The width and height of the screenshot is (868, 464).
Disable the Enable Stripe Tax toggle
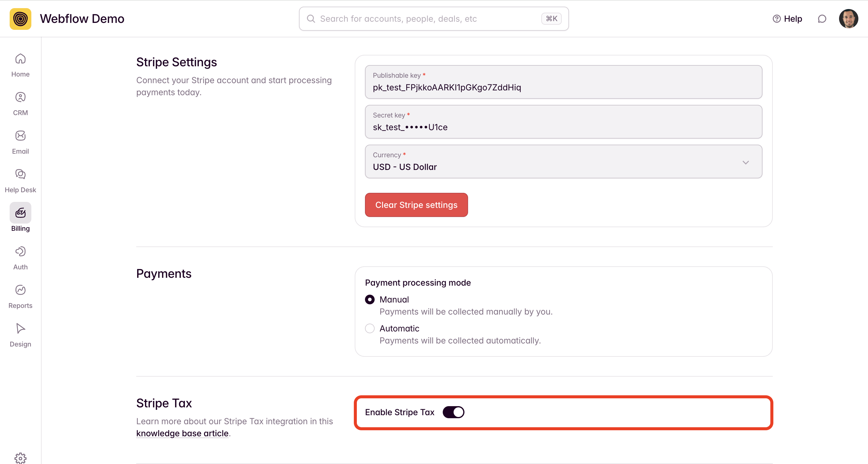tap(453, 412)
